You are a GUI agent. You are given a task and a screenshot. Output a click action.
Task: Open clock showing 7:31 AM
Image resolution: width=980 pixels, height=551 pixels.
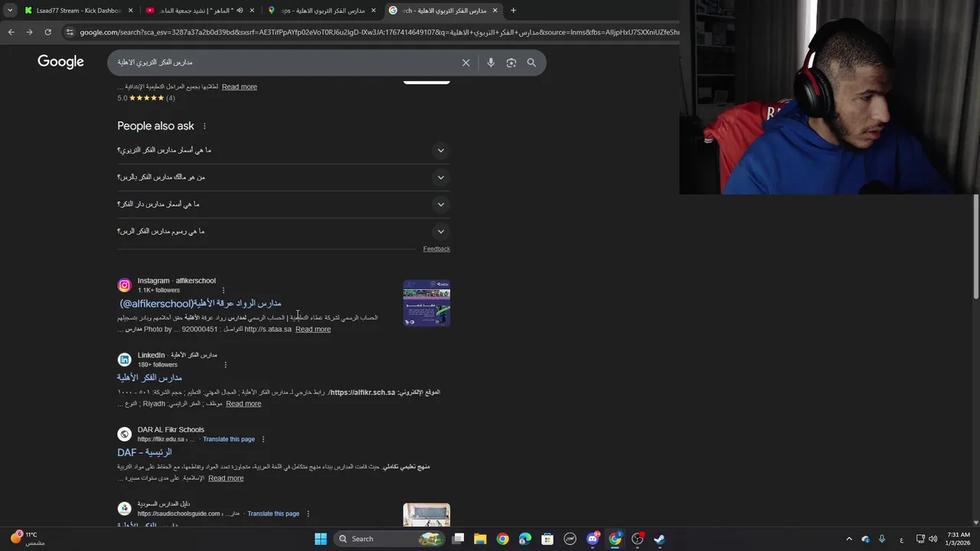[x=958, y=539]
